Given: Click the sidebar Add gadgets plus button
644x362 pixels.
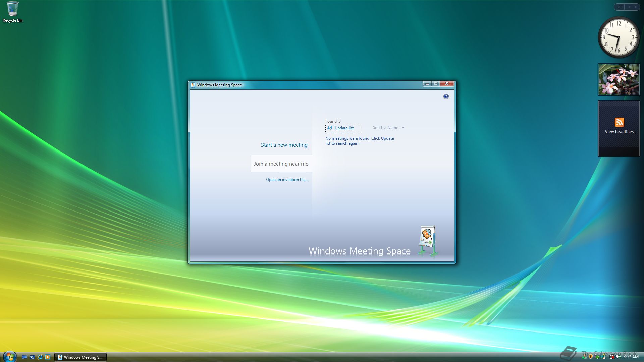Looking at the screenshot, I should click(619, 7).
